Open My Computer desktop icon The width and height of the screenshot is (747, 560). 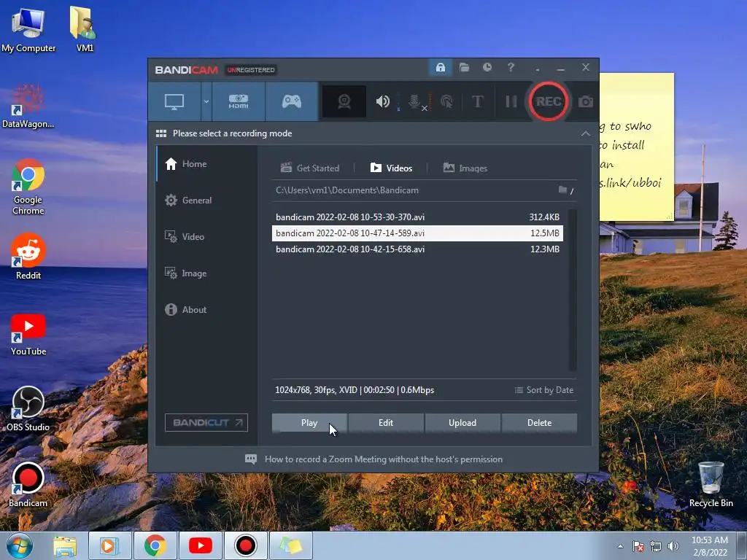[28, 29]
